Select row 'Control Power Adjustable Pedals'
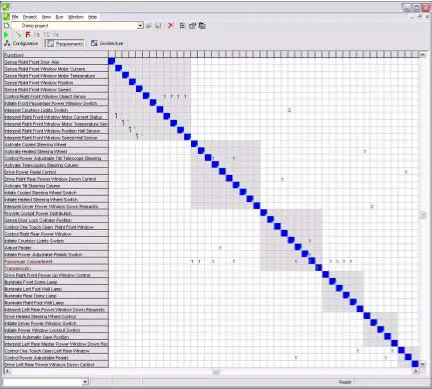The width and height of the screenshot is (432, 389). point(56,358)
